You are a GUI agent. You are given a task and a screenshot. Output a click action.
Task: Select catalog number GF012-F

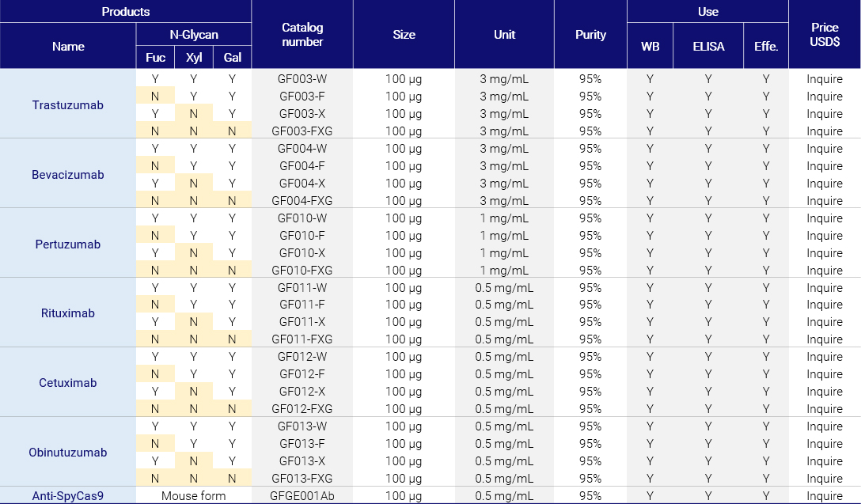pyautogui.click(x=302, y=374)
